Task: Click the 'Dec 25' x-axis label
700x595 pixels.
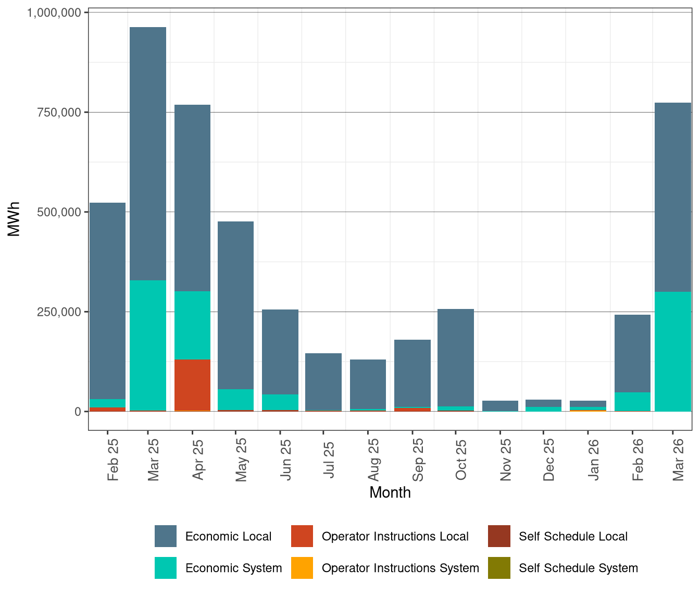Action: pos(548,460)
